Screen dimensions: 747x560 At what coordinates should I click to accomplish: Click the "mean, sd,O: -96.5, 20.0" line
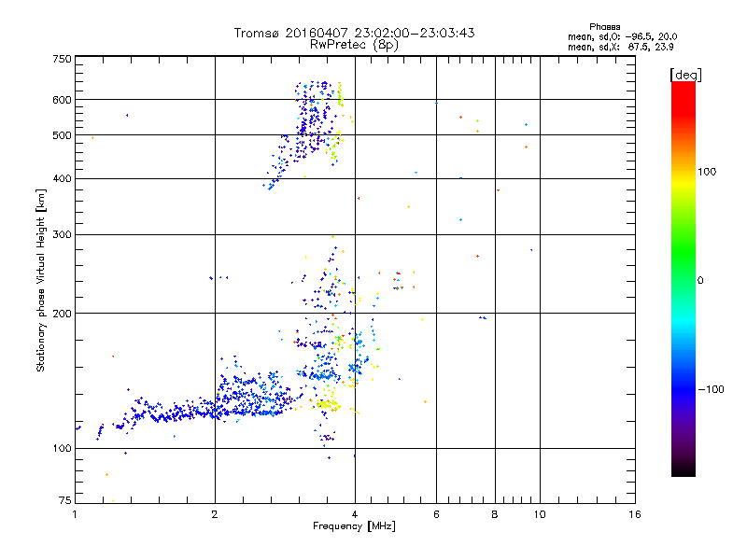point(622,36)
